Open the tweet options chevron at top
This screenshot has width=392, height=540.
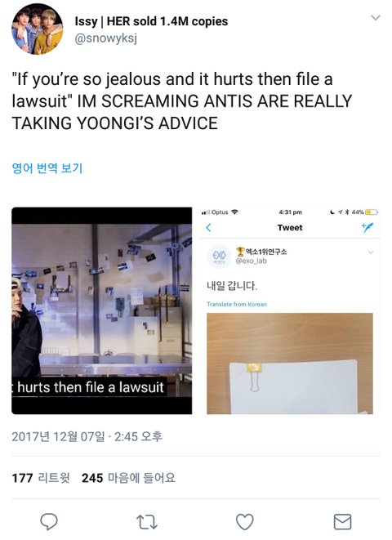coord(376,17)
